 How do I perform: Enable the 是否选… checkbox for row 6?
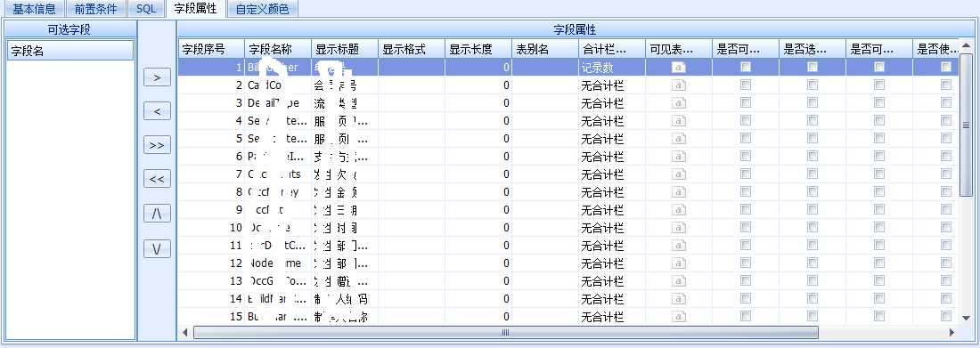pyautogui.click(x=813, y=156)
